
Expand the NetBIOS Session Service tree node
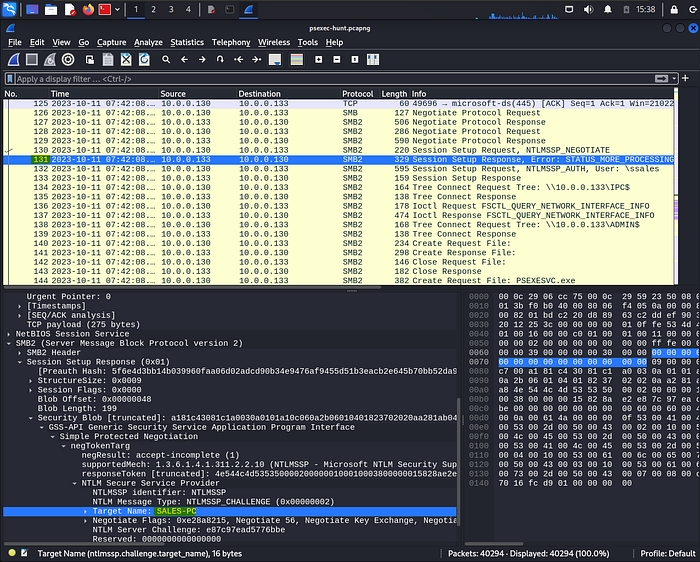point(9,333)
